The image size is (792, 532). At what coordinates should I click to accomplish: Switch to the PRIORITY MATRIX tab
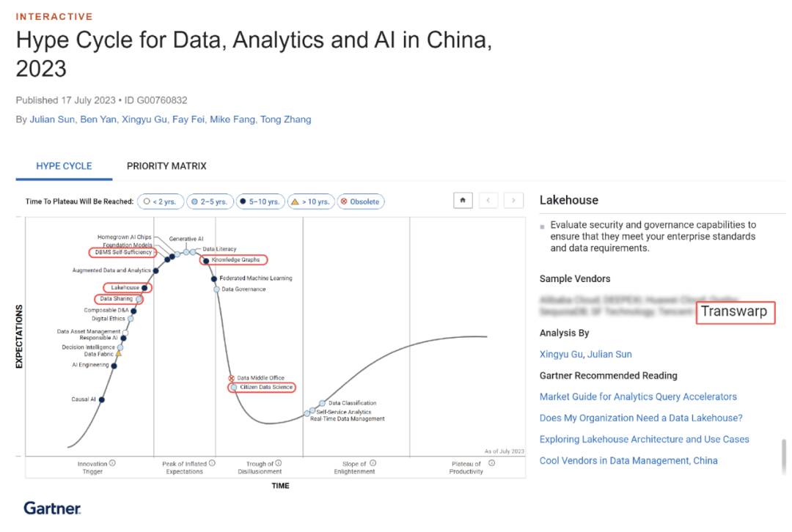pos(166,166)
